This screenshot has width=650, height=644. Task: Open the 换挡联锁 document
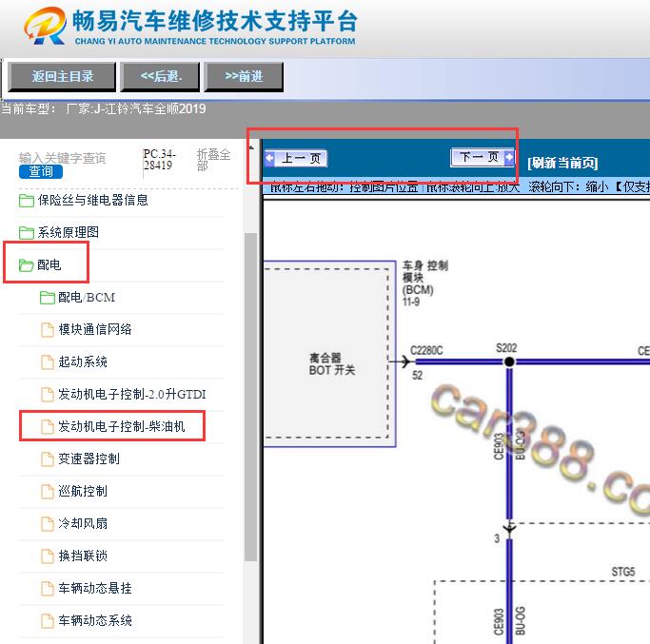tap(83, 556)
